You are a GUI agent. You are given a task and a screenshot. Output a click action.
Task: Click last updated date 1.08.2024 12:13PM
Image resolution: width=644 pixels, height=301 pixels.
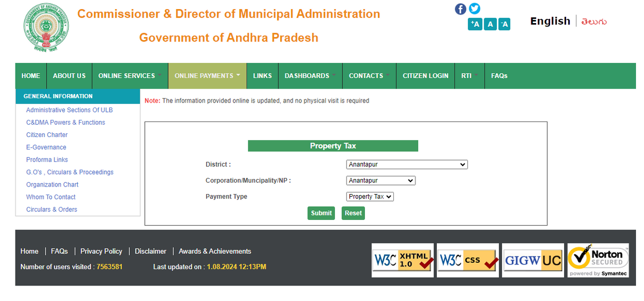tap(237, 267)
